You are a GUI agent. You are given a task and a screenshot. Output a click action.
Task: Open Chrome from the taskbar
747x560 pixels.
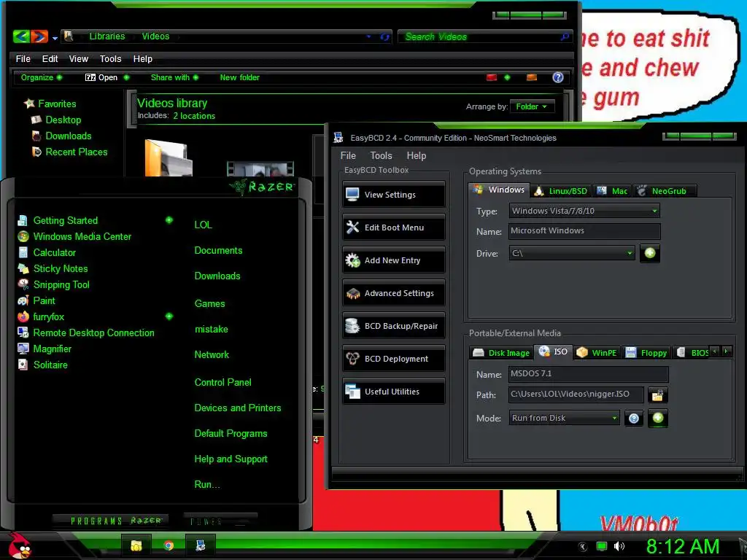pyautogui.click(x=169, y=545)
